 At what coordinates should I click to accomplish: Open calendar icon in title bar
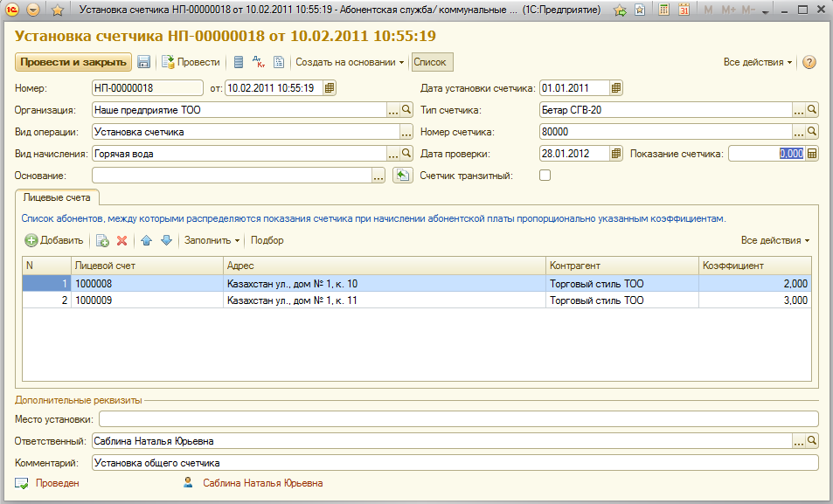point(684,10)
